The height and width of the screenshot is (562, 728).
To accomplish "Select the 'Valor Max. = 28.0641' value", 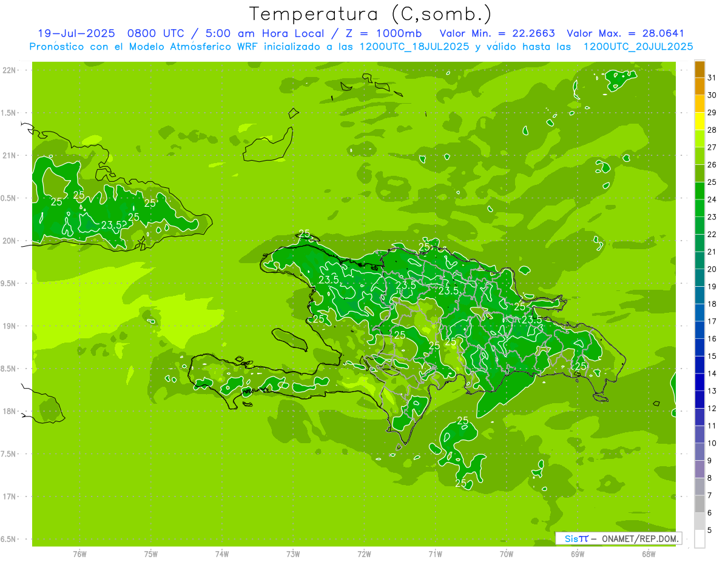I will (x=625, y=33).
